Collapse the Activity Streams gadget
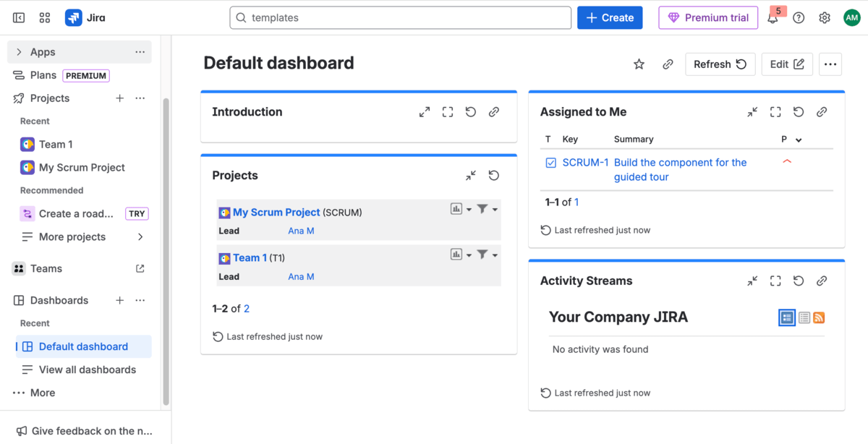The width and height of the screenshot is (868, 444). point(752,281)
